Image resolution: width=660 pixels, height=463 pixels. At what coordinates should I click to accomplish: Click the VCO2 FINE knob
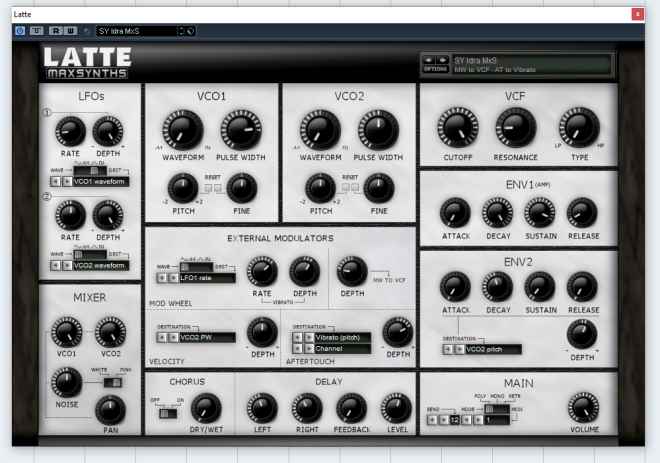tap(379, 188)
